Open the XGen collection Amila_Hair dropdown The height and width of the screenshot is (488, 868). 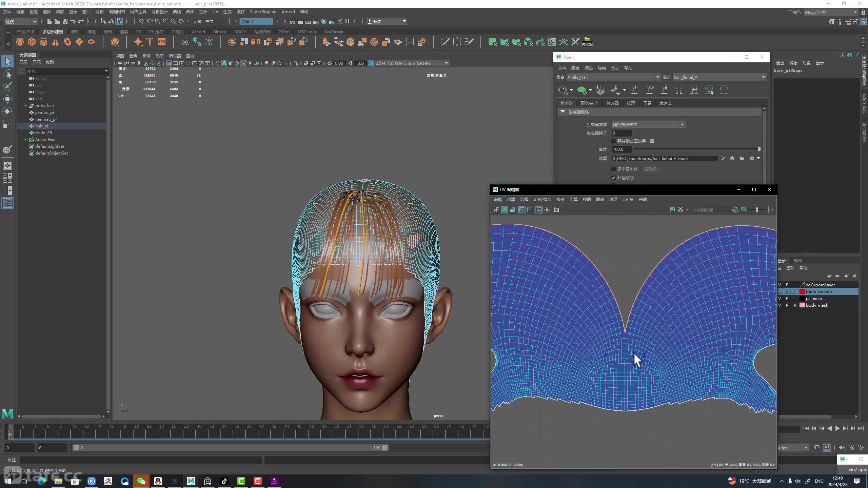point(614,77)
